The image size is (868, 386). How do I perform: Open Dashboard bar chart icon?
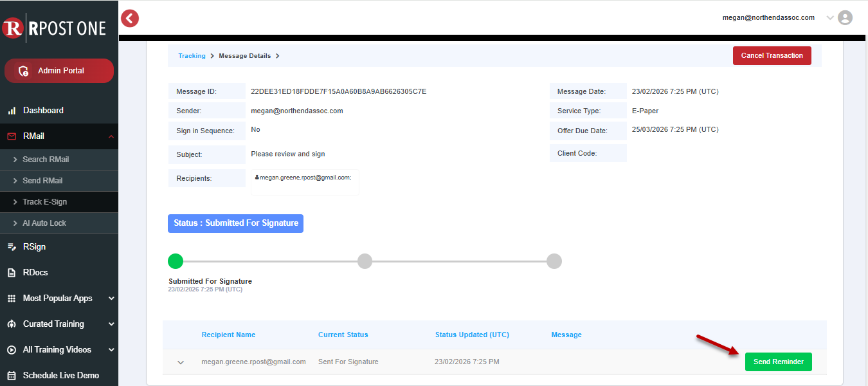click(12, 111)
